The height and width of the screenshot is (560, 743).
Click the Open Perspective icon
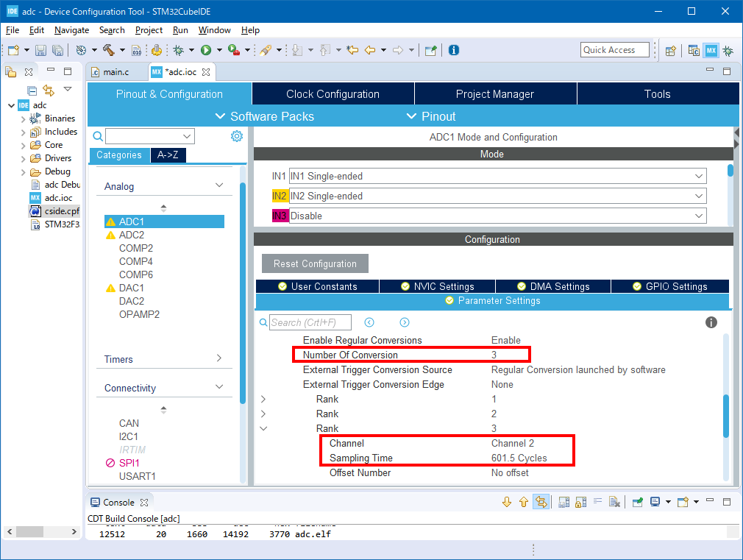pos(670,50)
